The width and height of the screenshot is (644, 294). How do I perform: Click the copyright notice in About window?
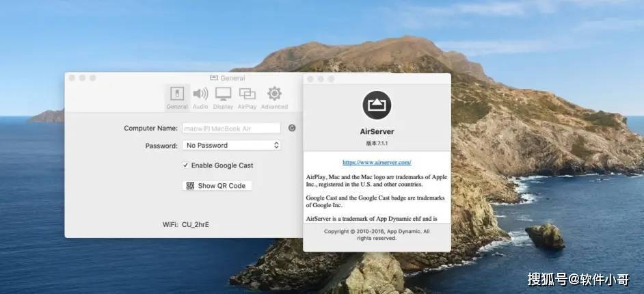[x=377, y=235]
